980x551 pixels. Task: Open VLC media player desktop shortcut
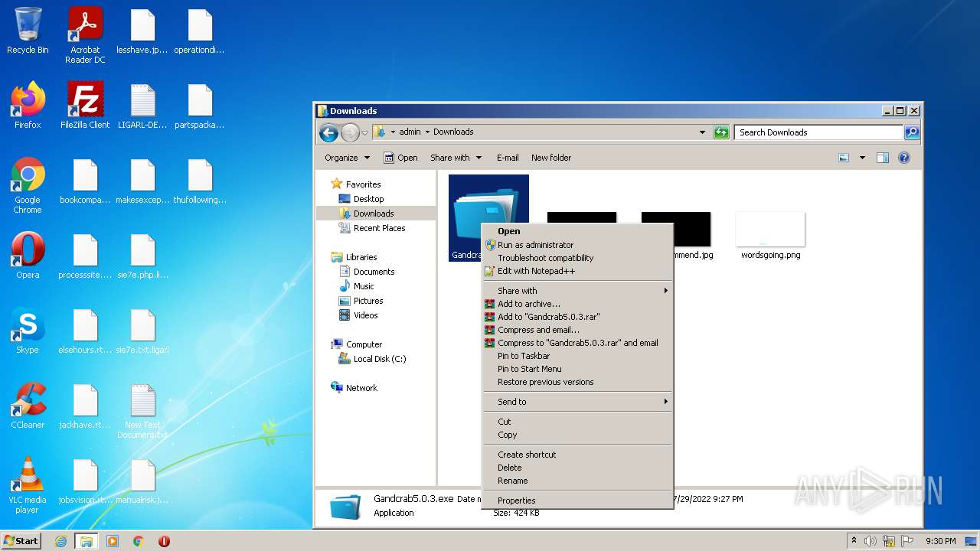(28, 486)
